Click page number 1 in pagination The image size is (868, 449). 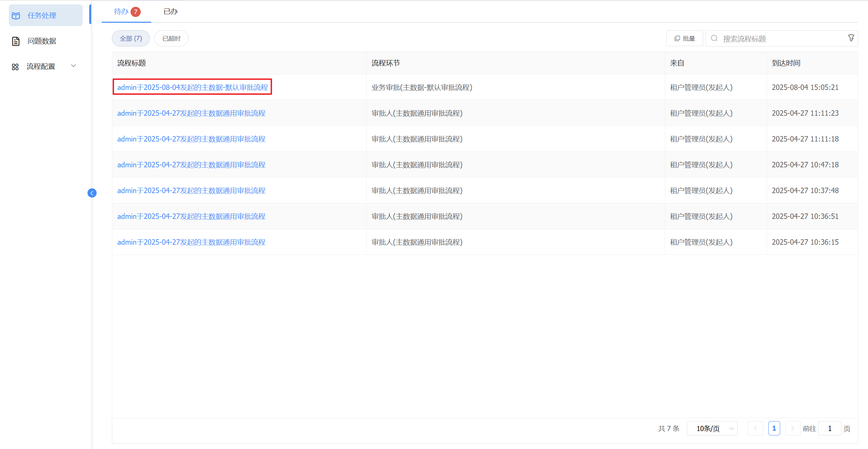click(774, 429)
